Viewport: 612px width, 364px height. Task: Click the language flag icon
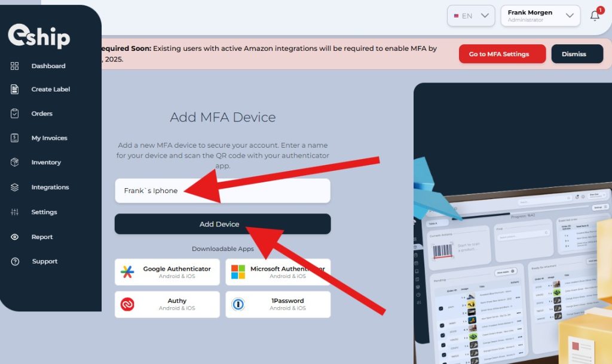(456, 16)
